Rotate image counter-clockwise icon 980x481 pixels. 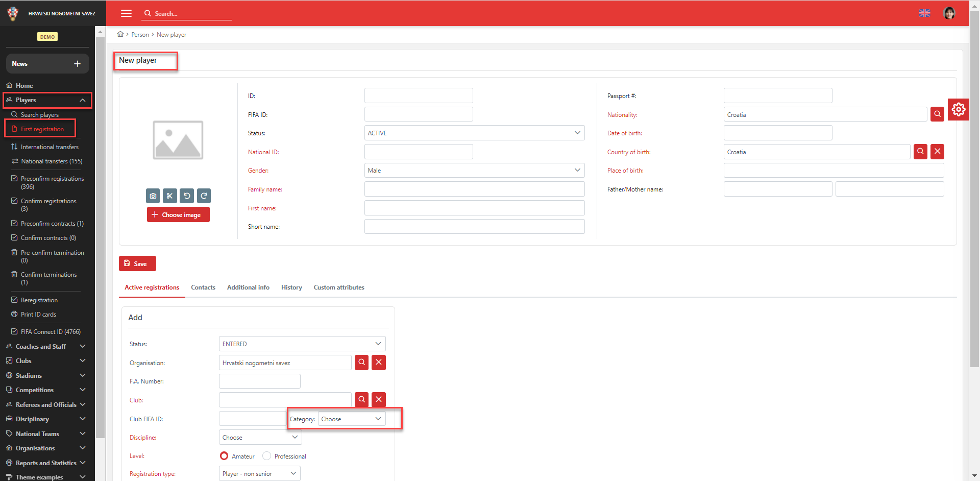pos(187,196)
